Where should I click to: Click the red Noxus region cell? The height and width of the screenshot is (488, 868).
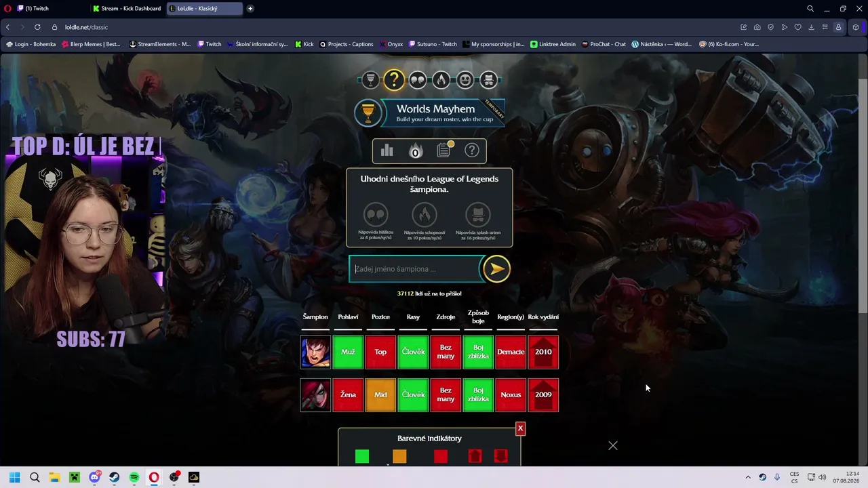511,395
